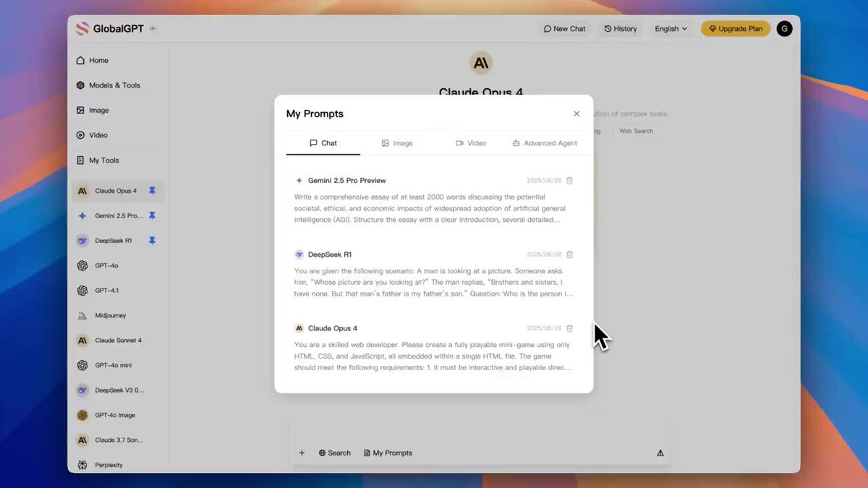Open My Prompts from input bar
The image size is (868, 488).
[388, 453]
